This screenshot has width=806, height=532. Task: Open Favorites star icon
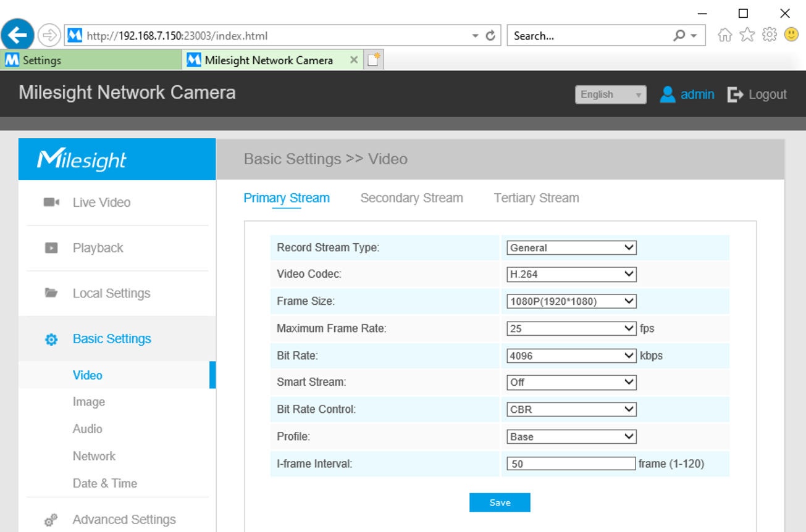tap(747, 35)
